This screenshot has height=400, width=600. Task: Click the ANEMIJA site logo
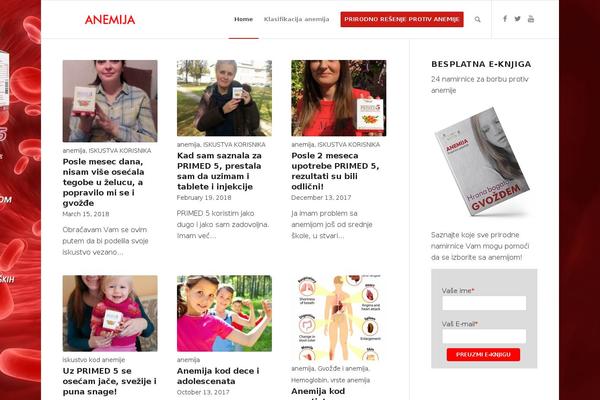point(110,20)
